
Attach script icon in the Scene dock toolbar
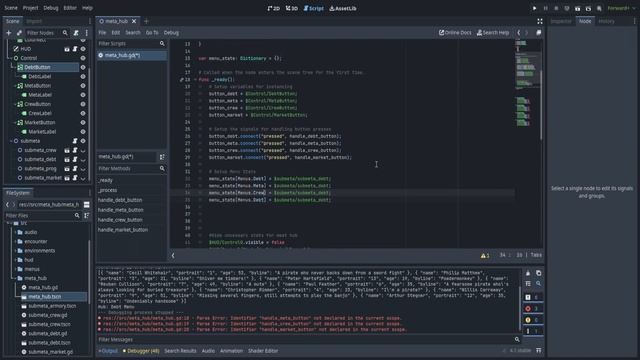point(76,33)
